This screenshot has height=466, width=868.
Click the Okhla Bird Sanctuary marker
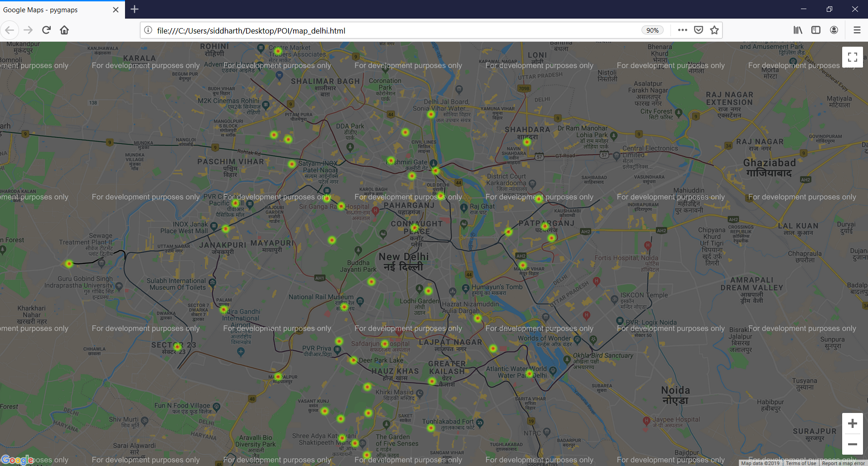point(567,359)
